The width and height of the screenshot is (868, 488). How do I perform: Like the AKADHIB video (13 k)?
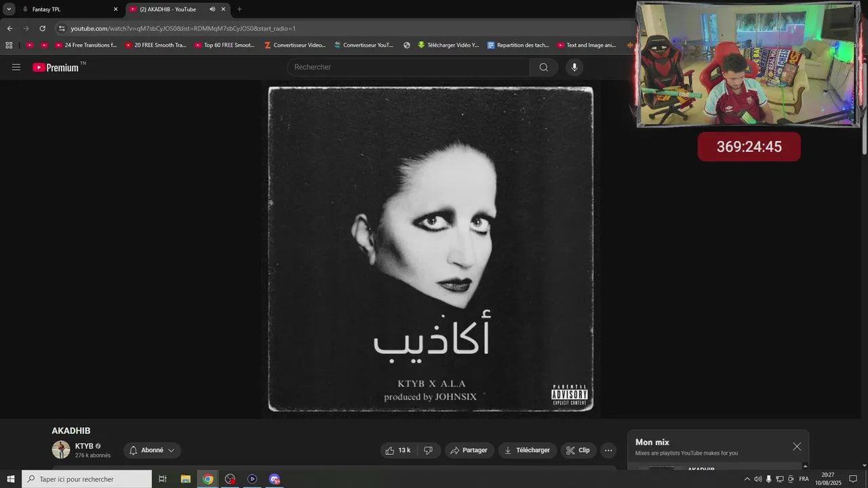pyautogui.click(x=398, y=450)
